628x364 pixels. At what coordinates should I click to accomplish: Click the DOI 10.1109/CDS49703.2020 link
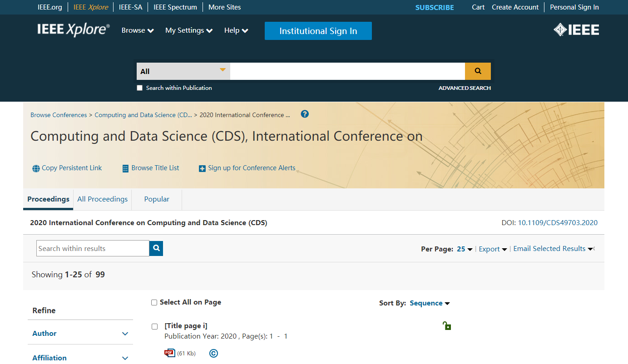558,223
